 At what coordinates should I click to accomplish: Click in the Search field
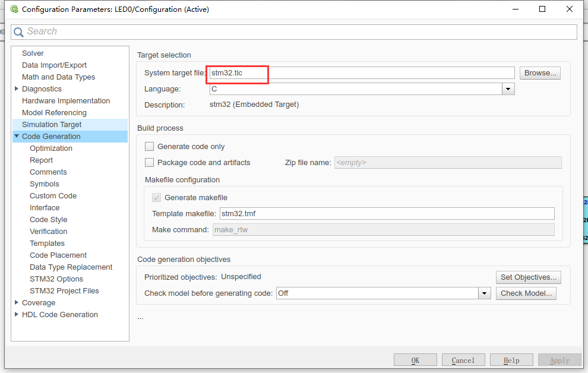click(x=293, y=32)
